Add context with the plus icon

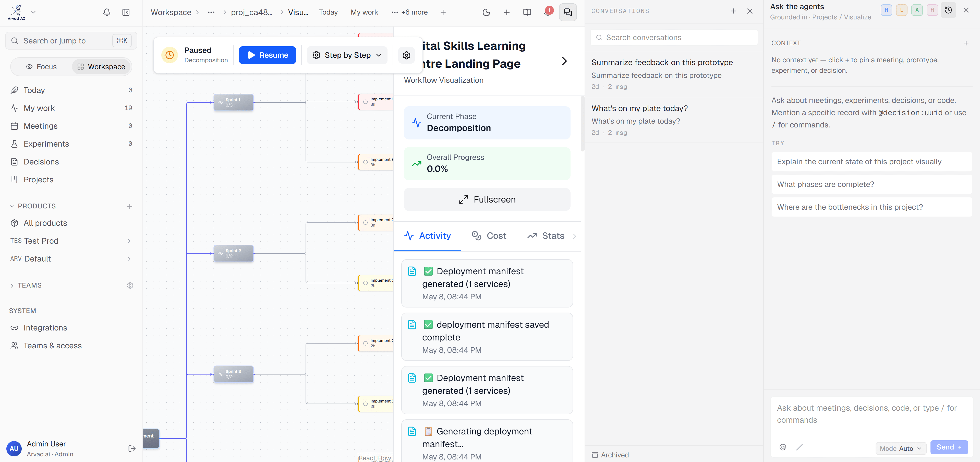coord(966,43)
